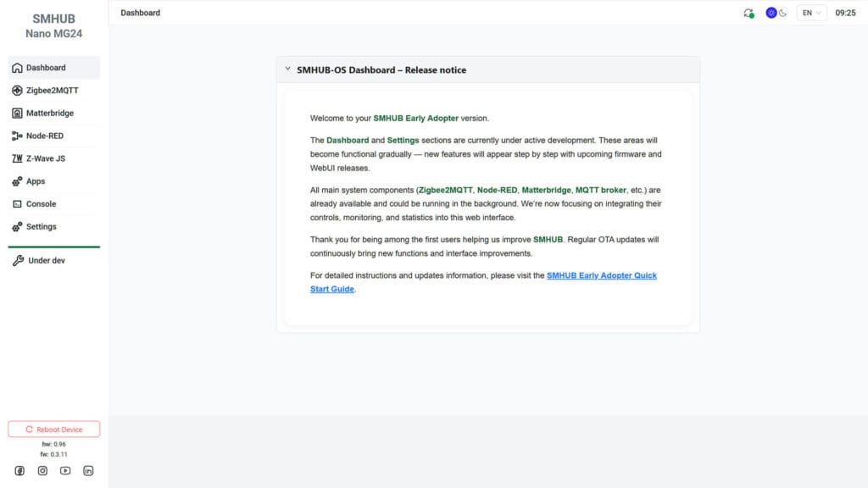Viewport: 868px width, 488px height.
Task: Click the Z-Wave JS sidebar icon
Action: [x=18, y=158]
